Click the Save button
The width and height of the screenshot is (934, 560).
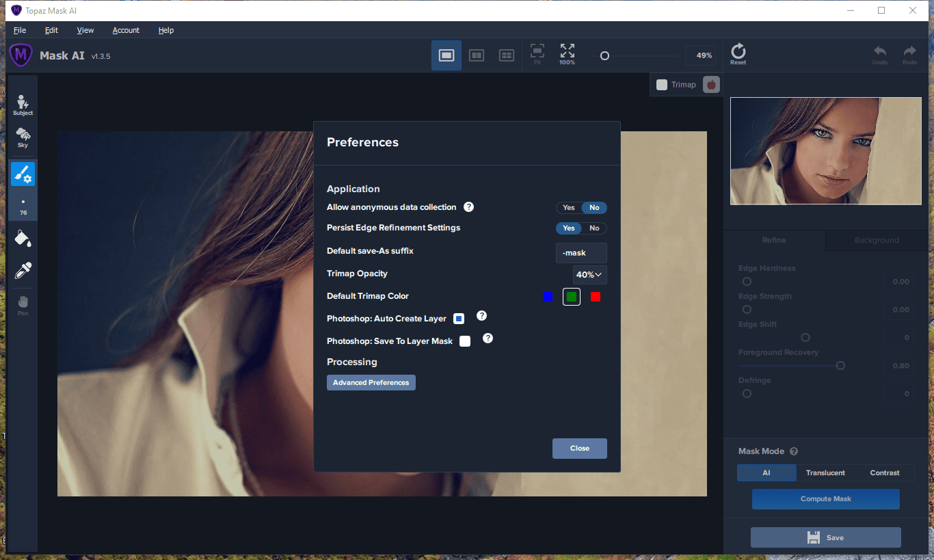click(826, 537)
